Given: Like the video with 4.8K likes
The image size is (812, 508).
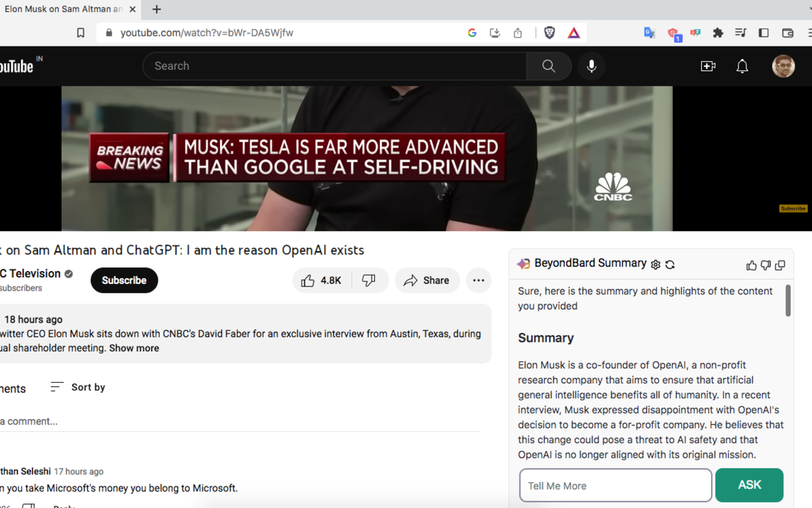Looking at the screenshot, I should click(322, 281).
